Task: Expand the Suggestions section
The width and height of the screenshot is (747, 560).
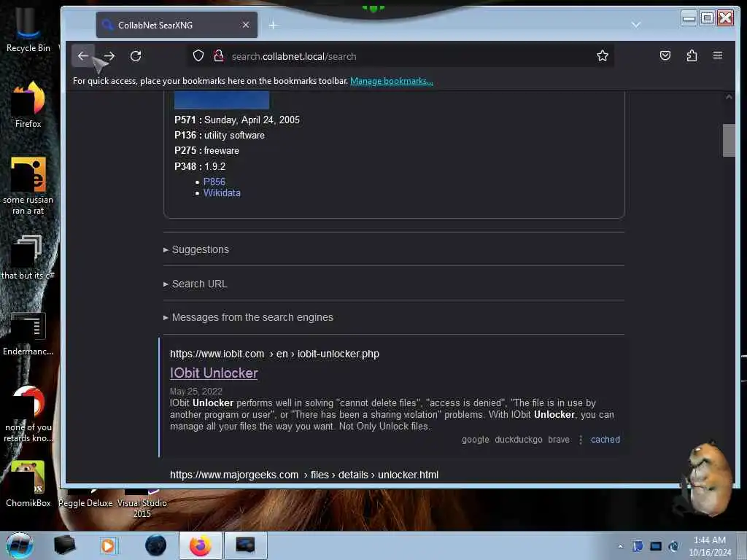Action: pos(196,249)
